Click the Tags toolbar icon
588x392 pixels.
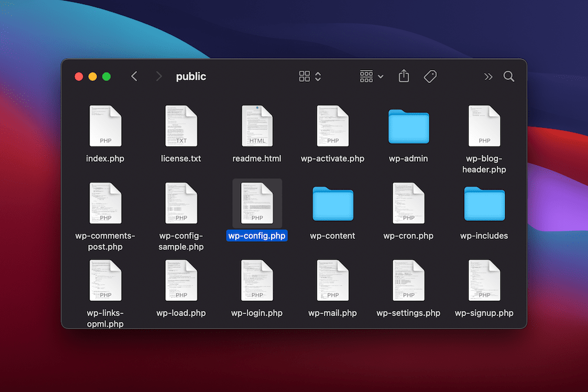click(430, 77)
